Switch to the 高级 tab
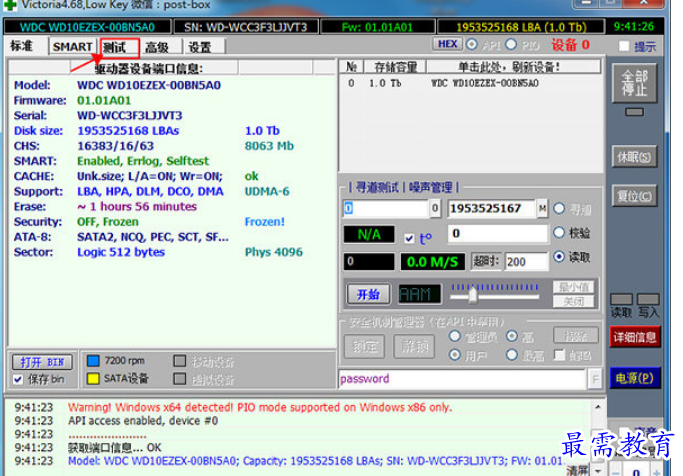 tap(157, 47)
